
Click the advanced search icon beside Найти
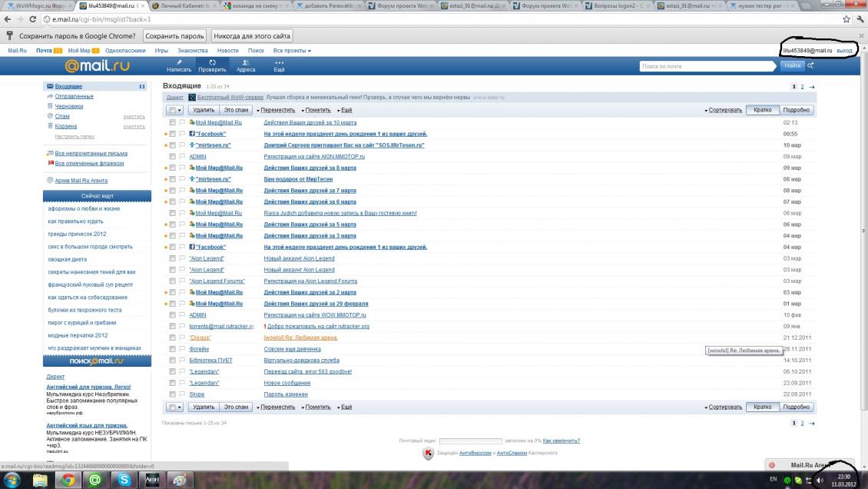(811, 66)
